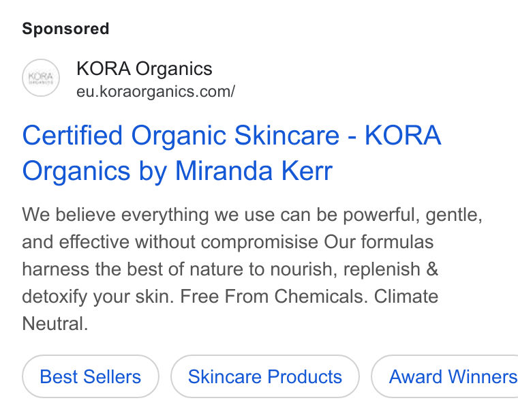The width and height of the screenshot is (518, 420).
Task: Open the Certified Organic Skincare headline link
Action: (232, 153)
